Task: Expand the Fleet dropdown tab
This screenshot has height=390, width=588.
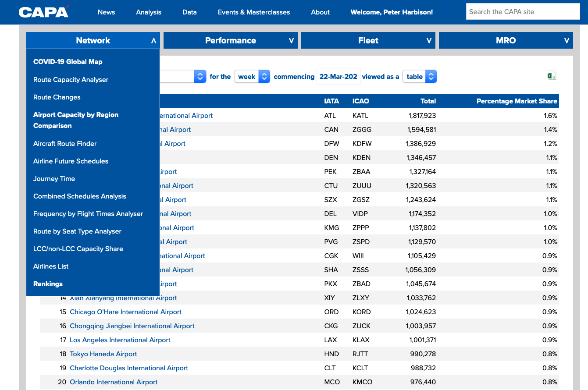Action: (x=368, y=40)
